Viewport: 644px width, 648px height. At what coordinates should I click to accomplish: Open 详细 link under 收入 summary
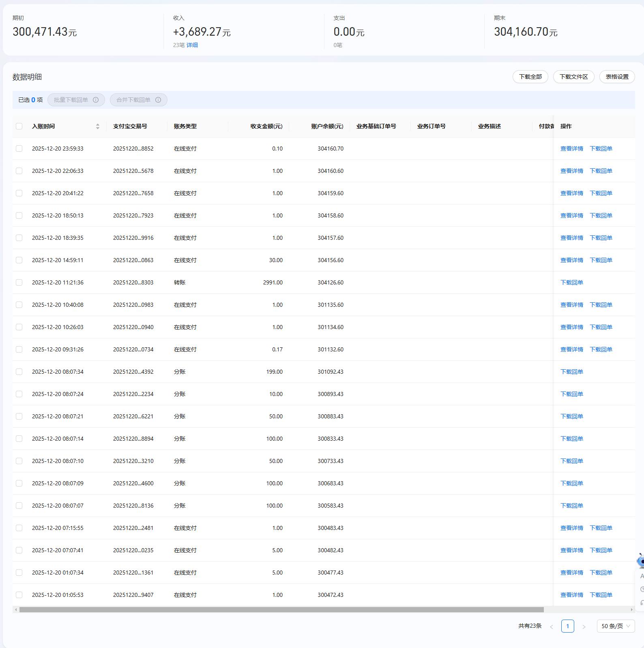pos(192,45)
